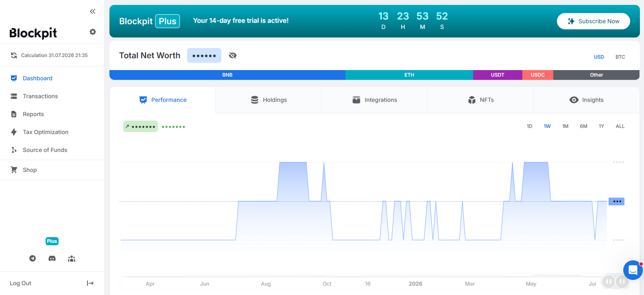Select the ETH allocation bar segment
The height and width of the screenshot is (295, 644).
tap(409, 75)
